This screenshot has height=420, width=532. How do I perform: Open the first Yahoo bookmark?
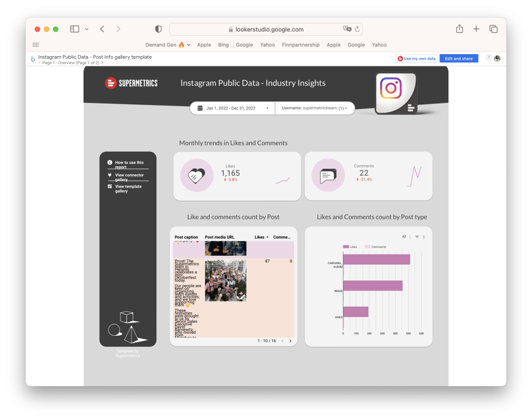click(268, 45)
